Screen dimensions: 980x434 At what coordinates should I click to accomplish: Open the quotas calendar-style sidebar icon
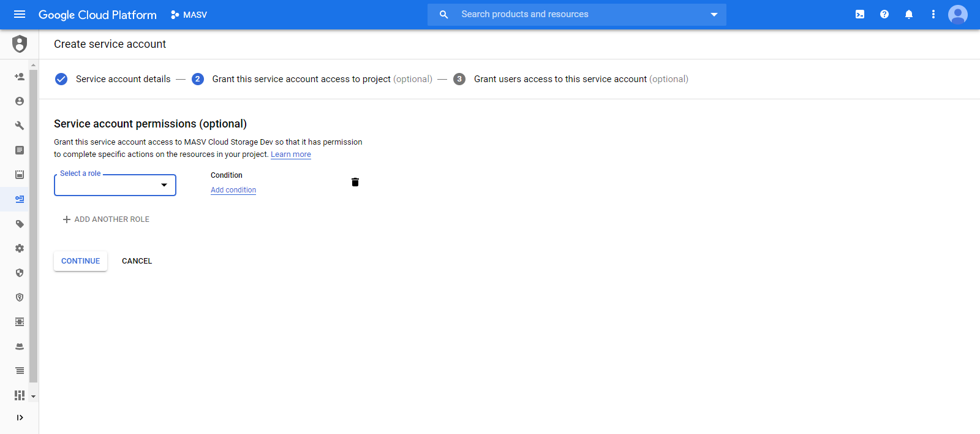pyautogui.click(x=20, y=175)
